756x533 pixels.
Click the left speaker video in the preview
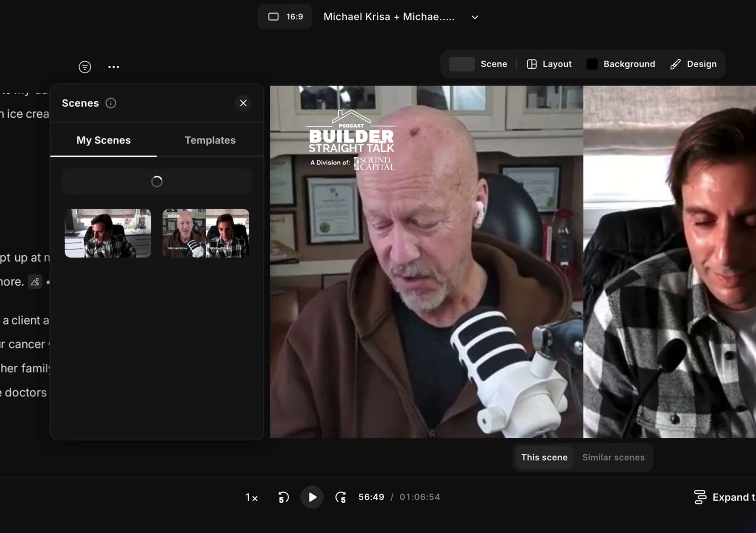[x=426, y=262]
